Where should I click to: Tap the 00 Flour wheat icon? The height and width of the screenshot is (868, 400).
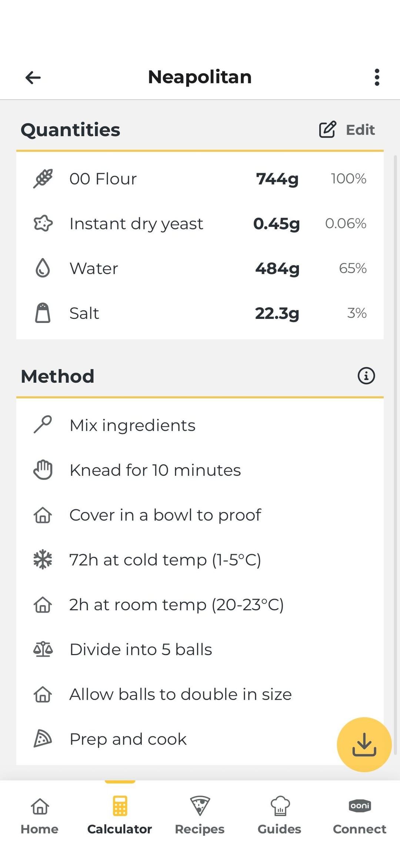(43, 179)
